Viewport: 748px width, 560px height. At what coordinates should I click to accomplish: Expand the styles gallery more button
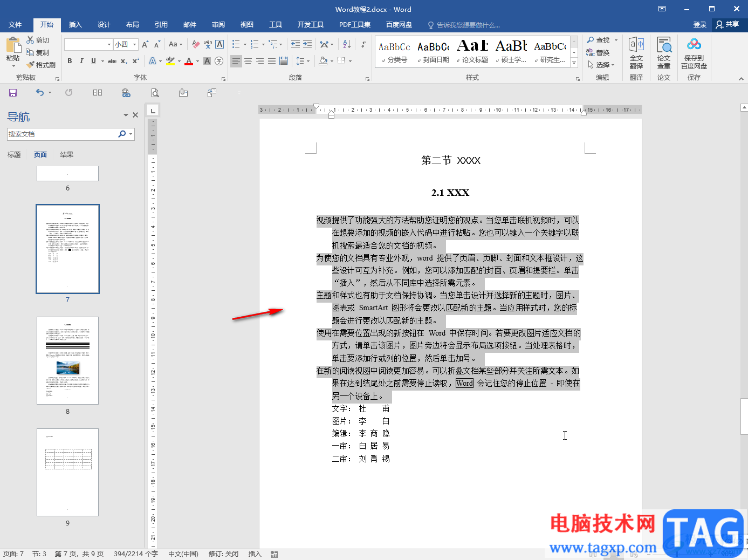574,64
